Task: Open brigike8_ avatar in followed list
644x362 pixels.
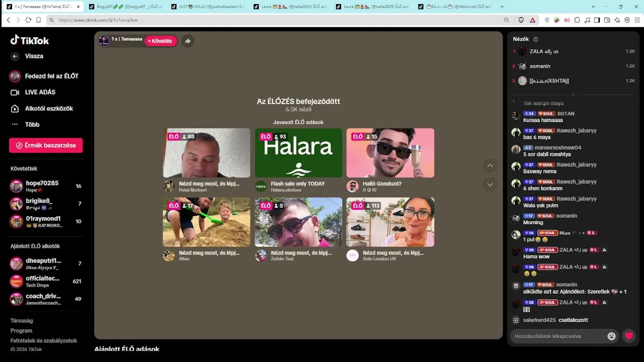Action: coord(16,204)
